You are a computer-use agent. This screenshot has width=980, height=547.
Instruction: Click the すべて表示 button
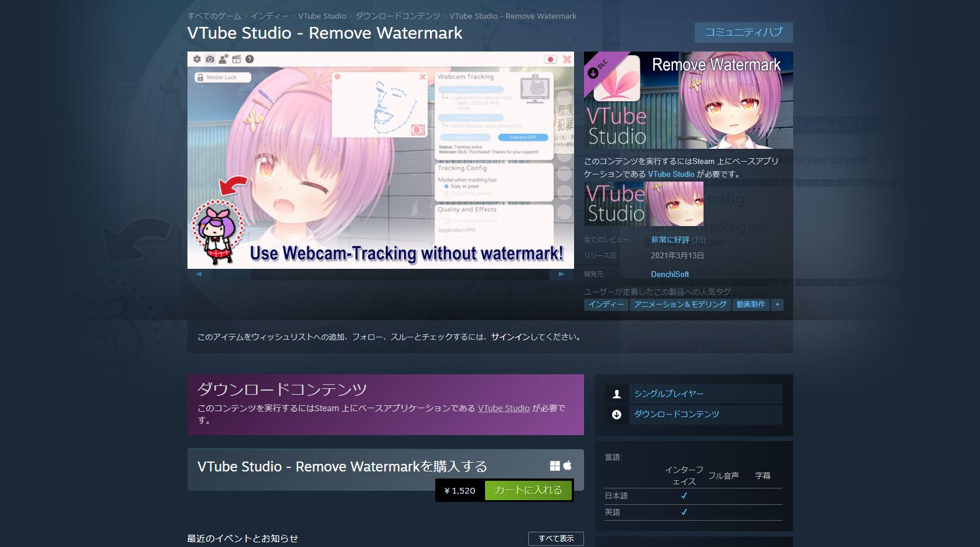556,538
